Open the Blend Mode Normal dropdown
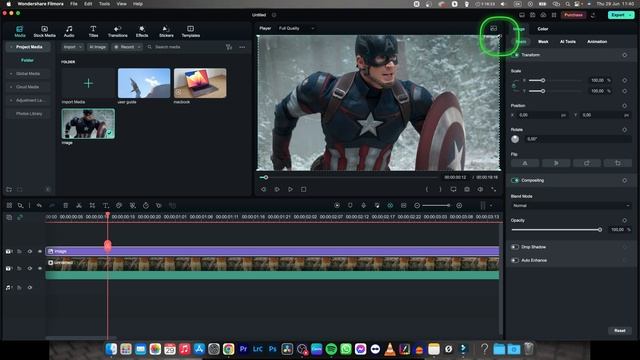The image size is (640, 360). tap(571, 205)
